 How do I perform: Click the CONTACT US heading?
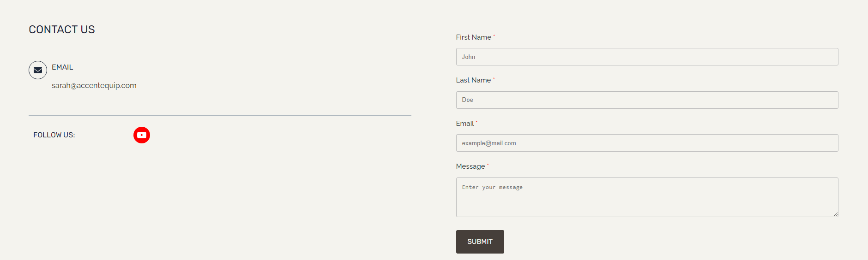pyautogui.click(x=62, y=30)
